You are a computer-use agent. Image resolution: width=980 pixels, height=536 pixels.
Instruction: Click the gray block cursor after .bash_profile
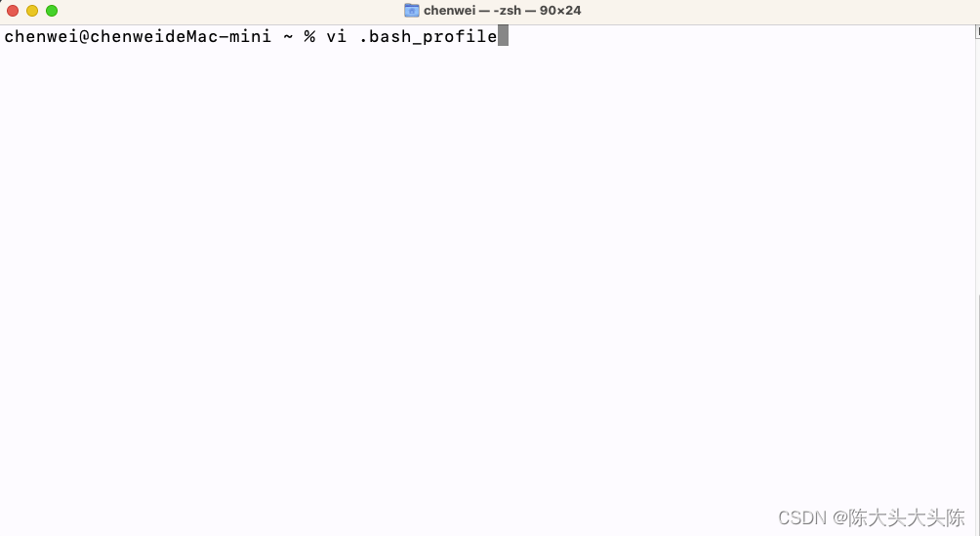click(x=503, y=36)
